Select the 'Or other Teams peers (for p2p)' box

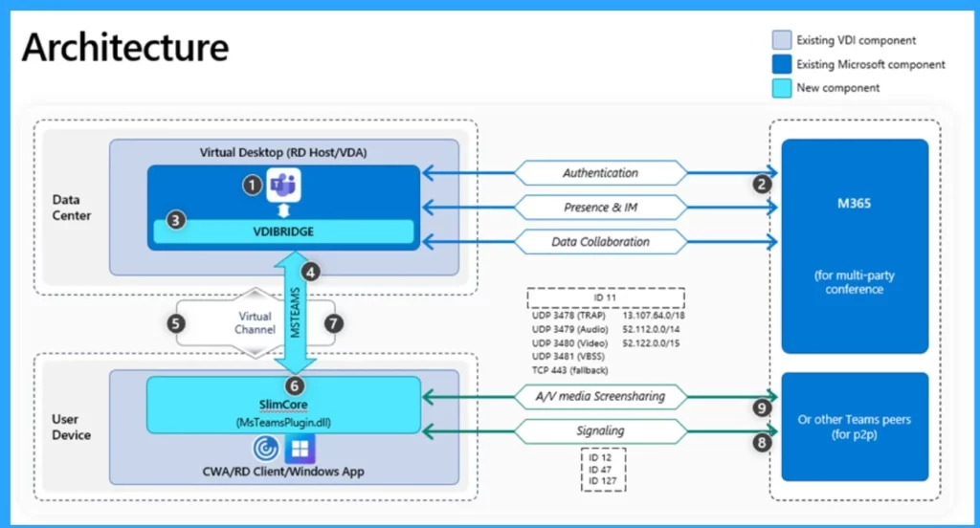coord(855,427)
